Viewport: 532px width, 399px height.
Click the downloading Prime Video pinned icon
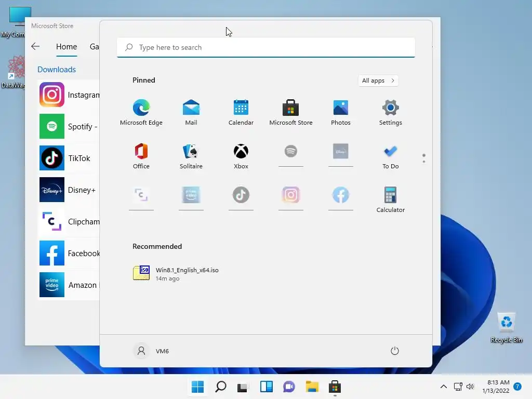coord(191,199)
